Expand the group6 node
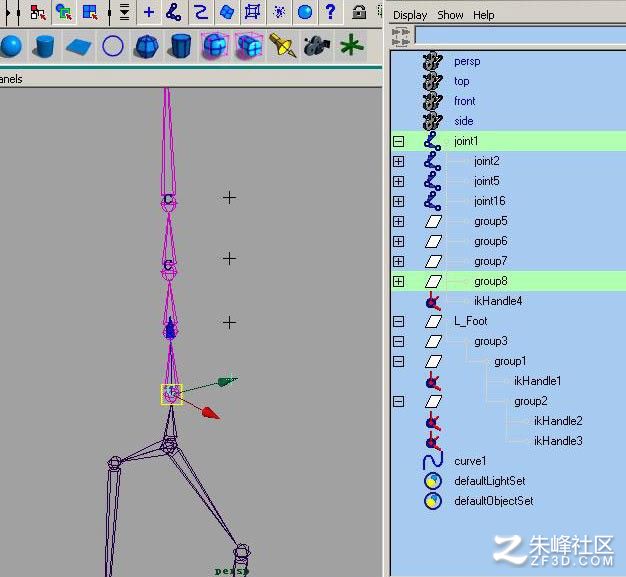Screen dimensions: 626x577 click(398, 241)
